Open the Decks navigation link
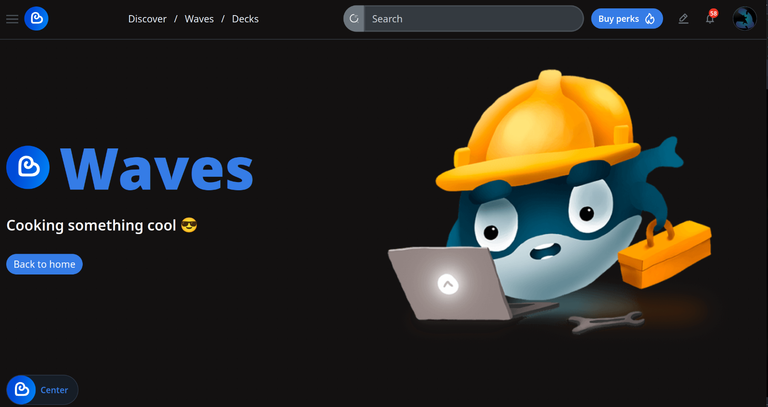Screen dimensions: 768x407 [245, 19]
